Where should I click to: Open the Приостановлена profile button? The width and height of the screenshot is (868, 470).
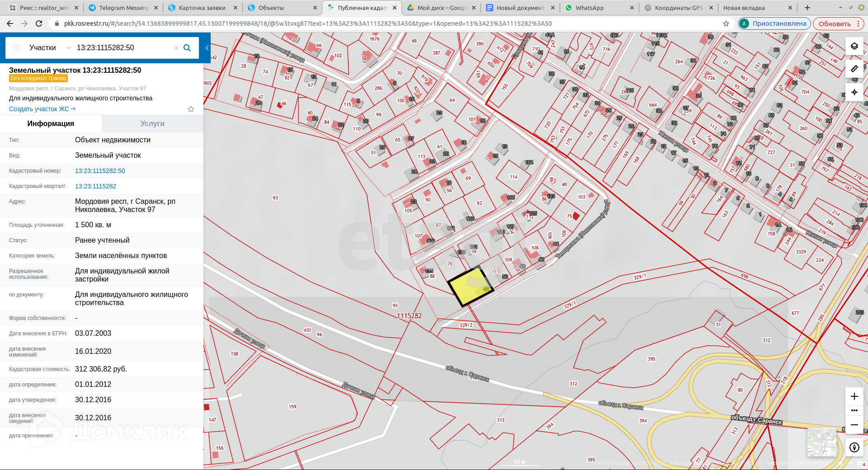(774, 23)
